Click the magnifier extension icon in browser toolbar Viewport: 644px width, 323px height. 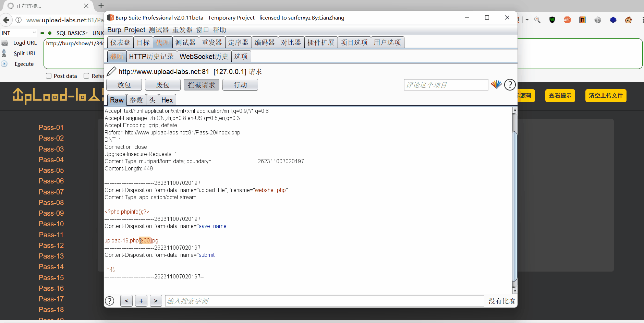[x=537, y=20]
